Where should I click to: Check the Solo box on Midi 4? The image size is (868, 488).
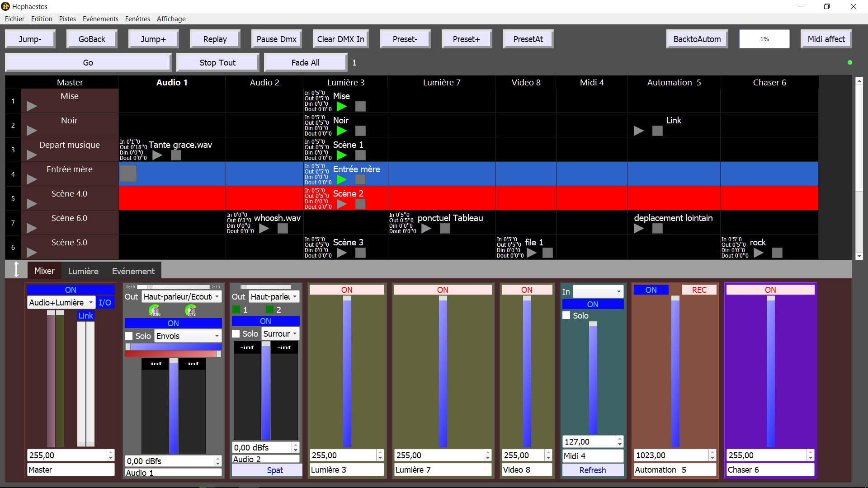[x=566, y=315]
